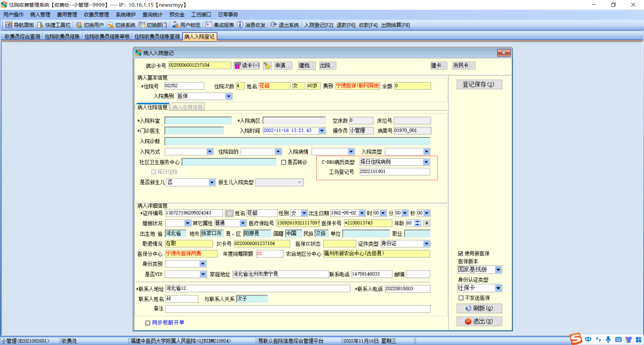This screenshot has height=345, width=644.
Task: Click the 申请 button
Action: 283,66
